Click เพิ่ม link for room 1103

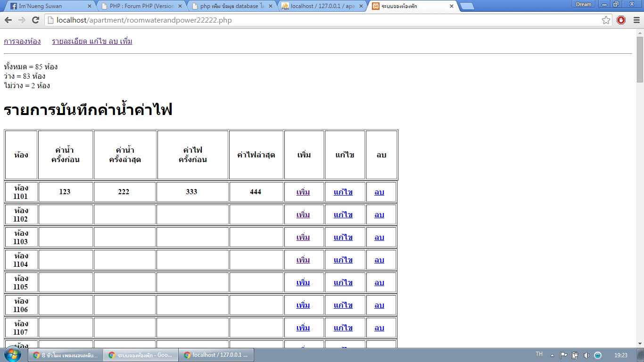(x=303, y=237)
